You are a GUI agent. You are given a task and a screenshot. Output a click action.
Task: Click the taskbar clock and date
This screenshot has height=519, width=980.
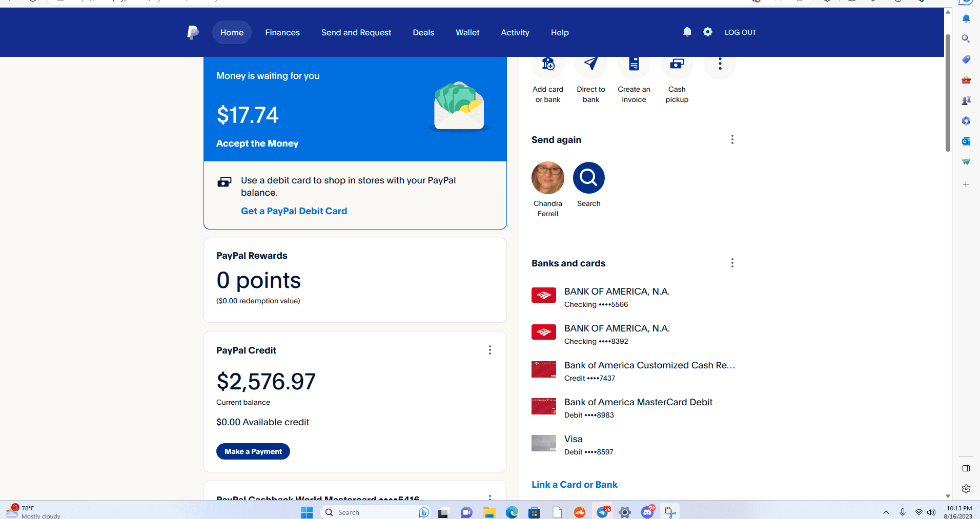958,512
